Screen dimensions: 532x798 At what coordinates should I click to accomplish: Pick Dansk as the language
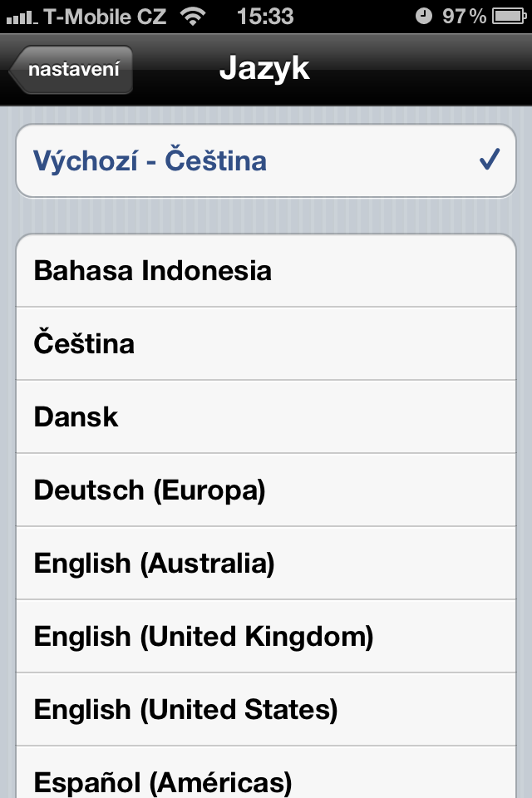coord(76,417)
